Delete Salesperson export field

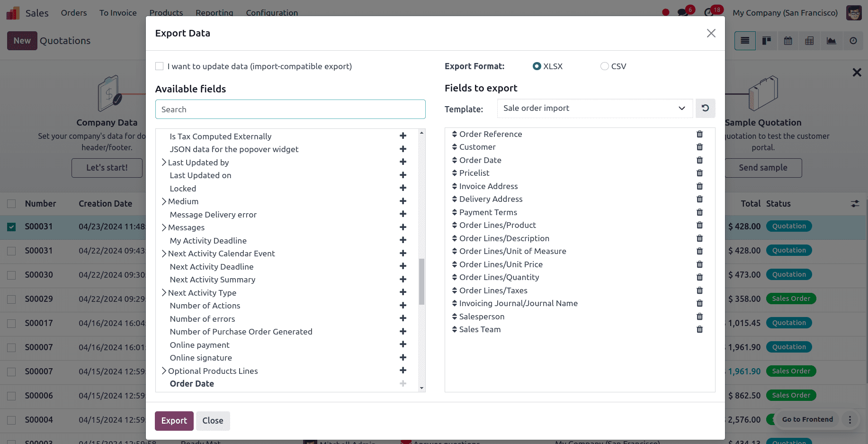[699, 317]
